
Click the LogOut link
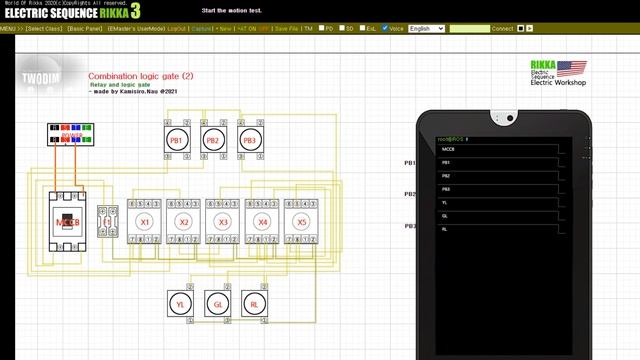point(176,29)
